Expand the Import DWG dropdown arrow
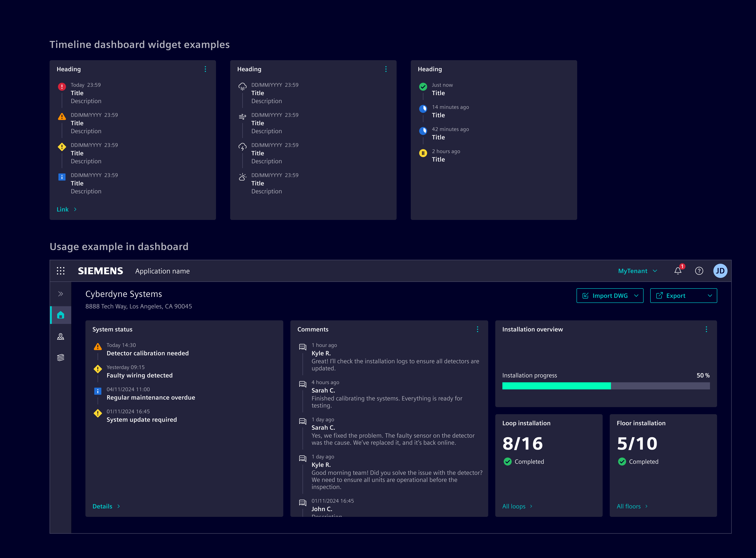The height and width of the screenshot is (558, 756). click(x=636, y=295)
